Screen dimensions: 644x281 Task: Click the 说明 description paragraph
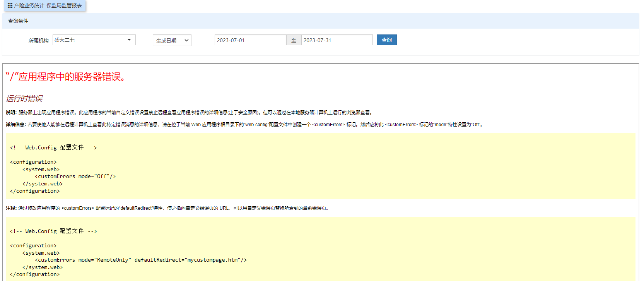190,113
